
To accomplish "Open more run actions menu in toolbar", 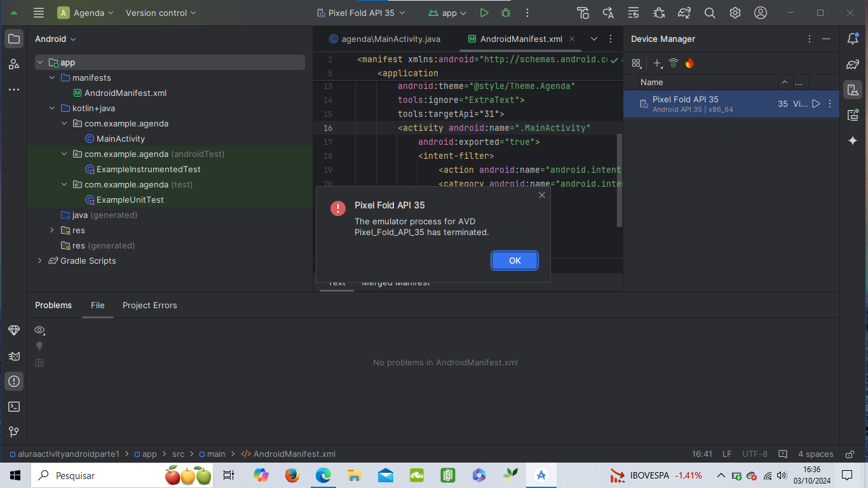I will point(527,13).
